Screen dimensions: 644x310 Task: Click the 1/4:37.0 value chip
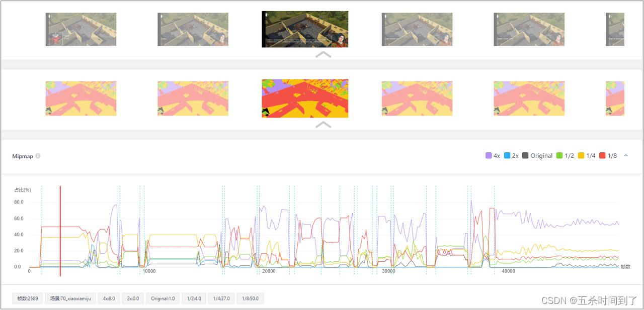pyautogui.click(x=221, y=298)
